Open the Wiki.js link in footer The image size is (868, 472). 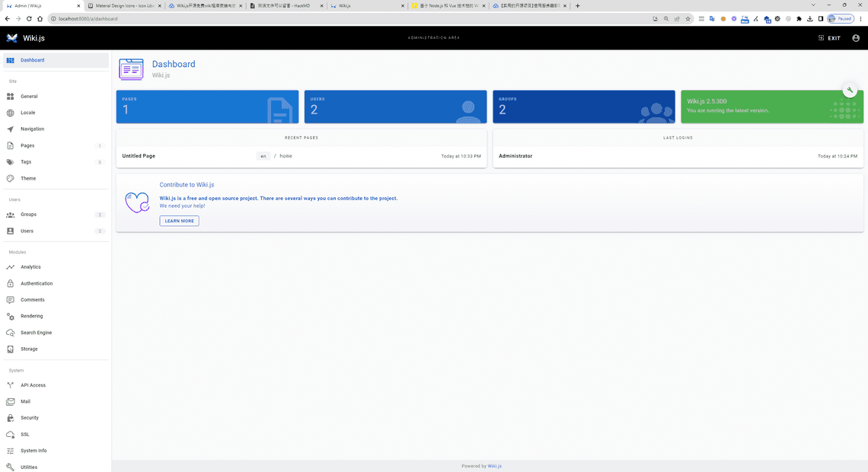pyautogui.click(x=495, y=466)
